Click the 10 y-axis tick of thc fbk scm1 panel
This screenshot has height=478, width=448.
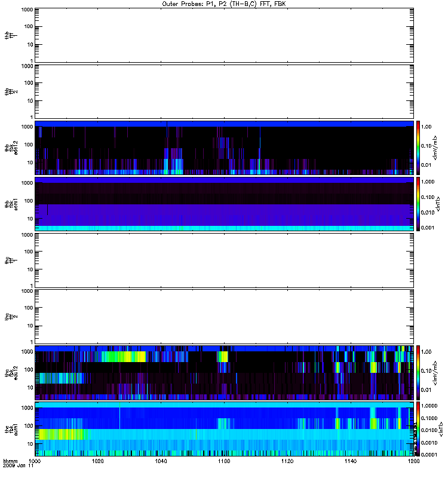pyautogui.click(x=30, y=444)
